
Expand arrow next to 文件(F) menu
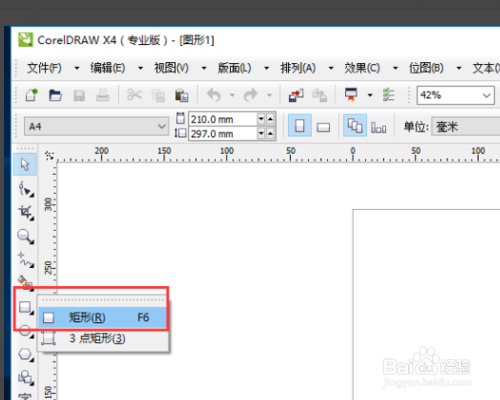click(x=77, y=68)
